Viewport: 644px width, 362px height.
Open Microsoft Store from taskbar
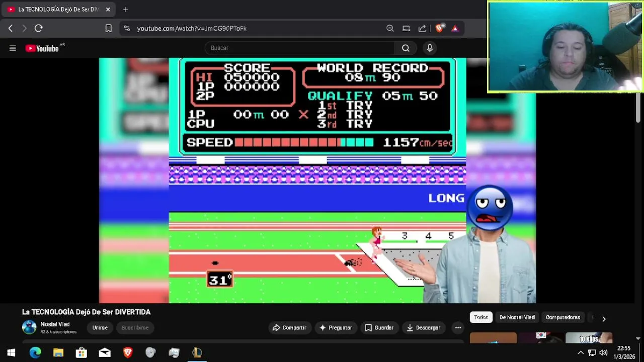click(x=82, y=352)
